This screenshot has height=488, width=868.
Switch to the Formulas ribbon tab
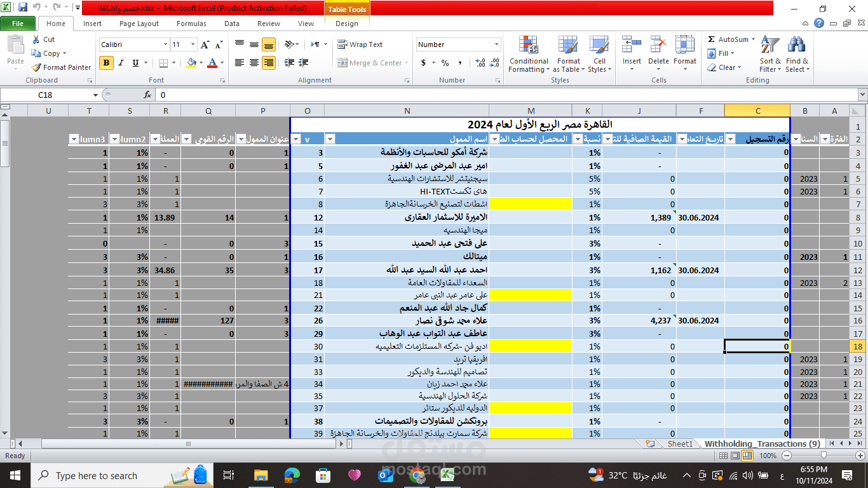click(191, 24)
